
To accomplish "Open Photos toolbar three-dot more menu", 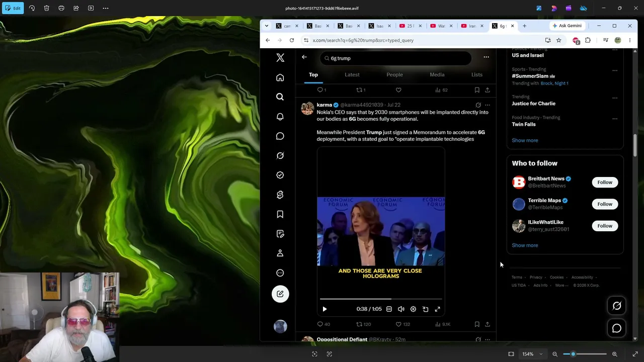I will point(106,8).
